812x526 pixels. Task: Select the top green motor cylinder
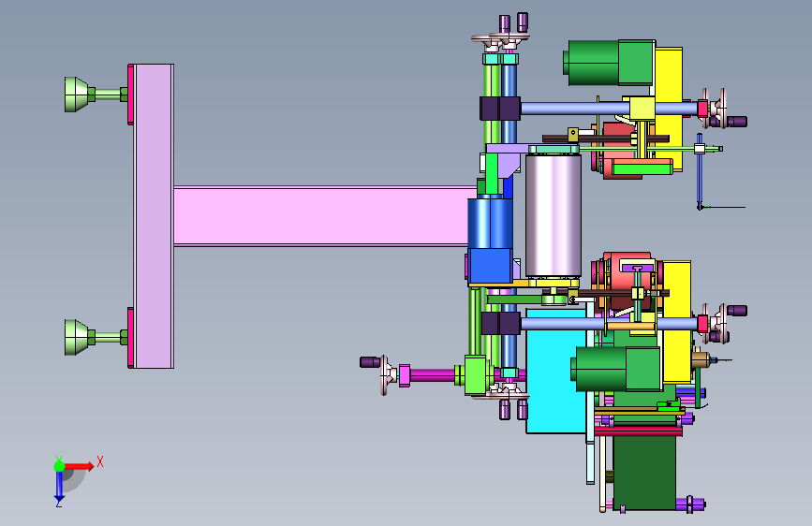[593, 63]
